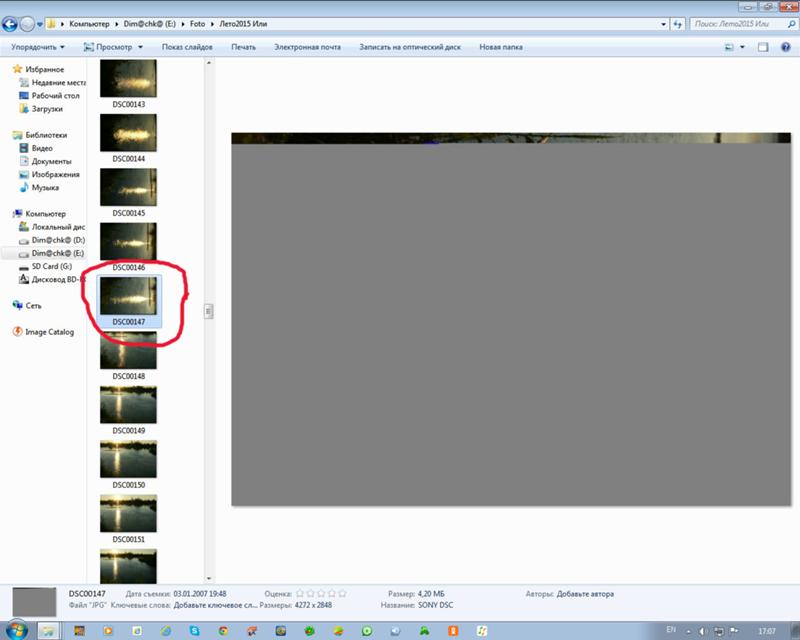Click the file list scroll up arrow
The image size is (800, 640).
tap(209, 63)
